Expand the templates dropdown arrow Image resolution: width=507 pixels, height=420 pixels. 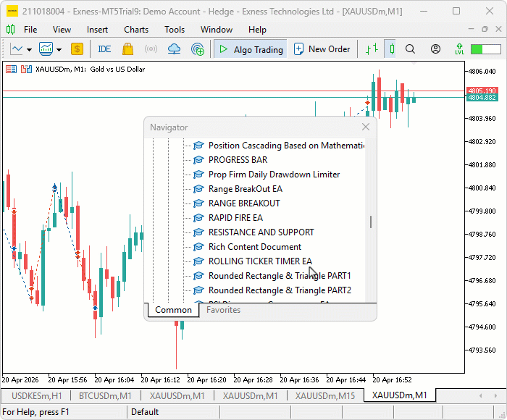pos(59,49)
